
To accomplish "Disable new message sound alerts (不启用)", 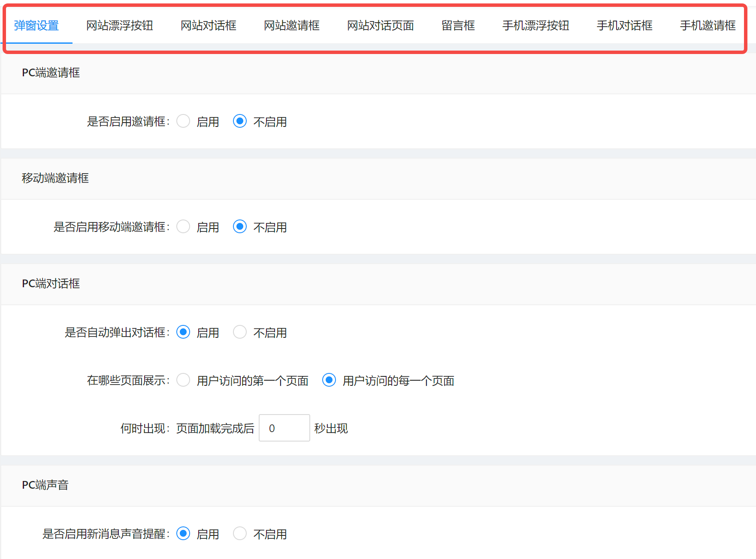I will tap(240, 534).
